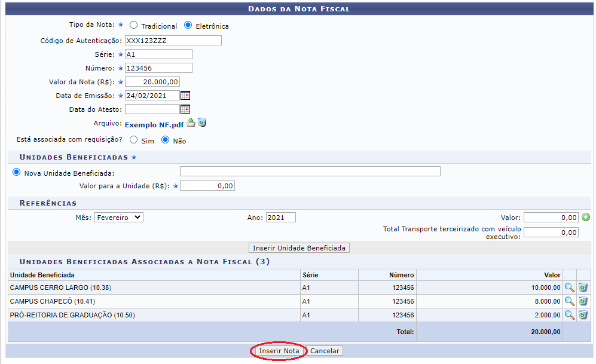Select the Eletrônica note type radio
Screen dimensions: 596x364
188,25
